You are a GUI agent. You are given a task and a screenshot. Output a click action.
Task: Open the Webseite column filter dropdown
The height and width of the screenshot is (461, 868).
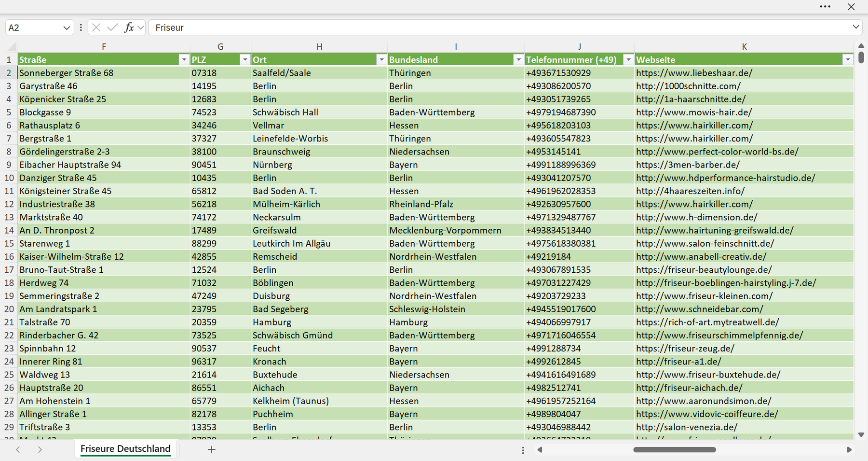coord(848,60)
